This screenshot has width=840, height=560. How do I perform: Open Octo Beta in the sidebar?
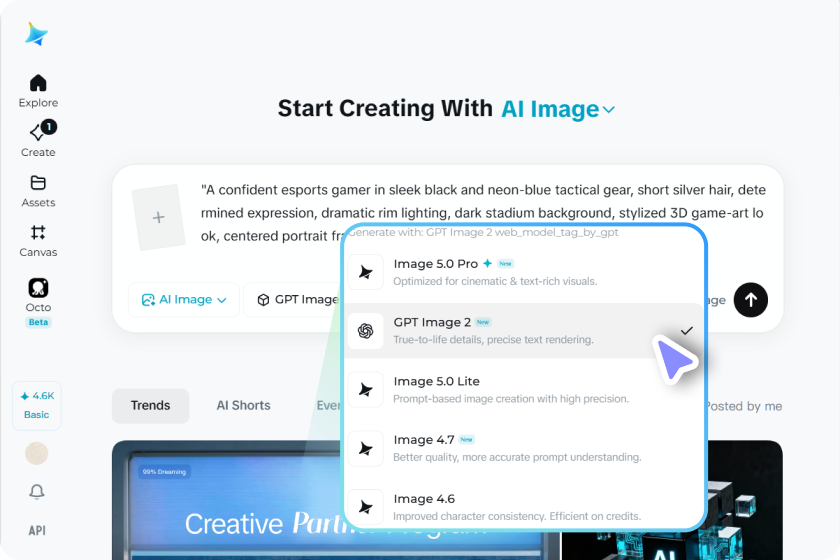coord(38,302)
